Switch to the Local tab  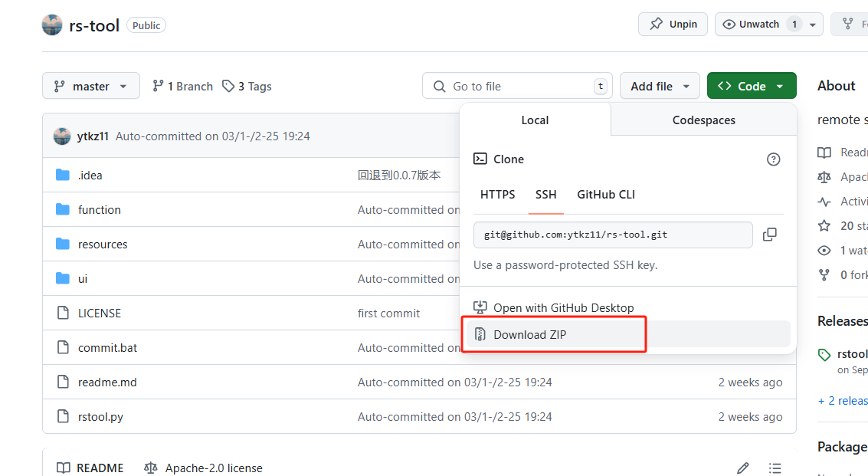535,120
